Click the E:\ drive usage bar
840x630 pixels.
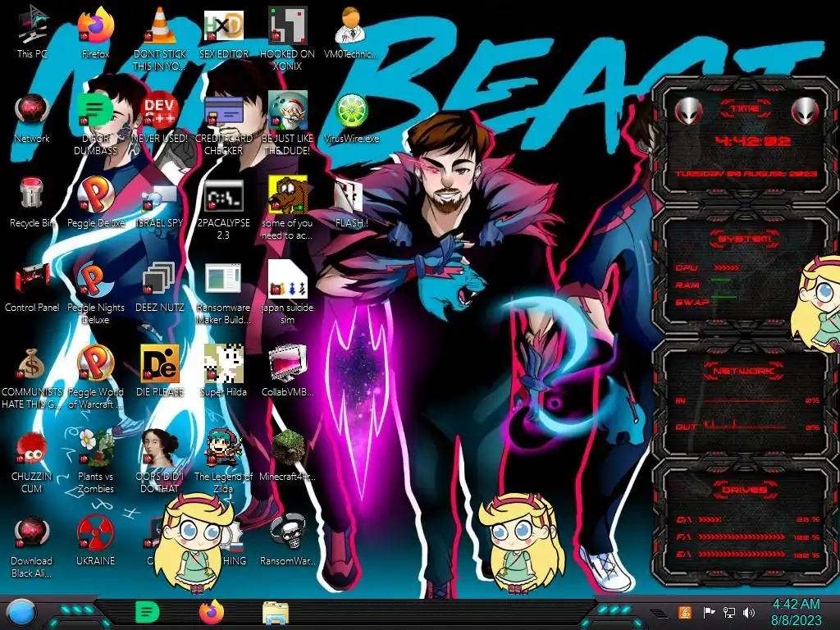(x=742, y=555)
